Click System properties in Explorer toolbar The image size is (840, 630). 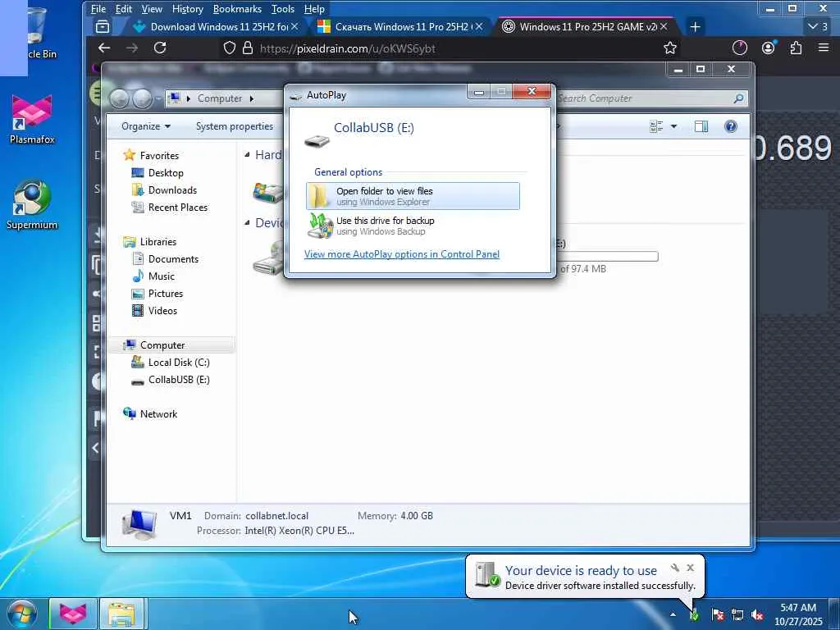(x=235, y=126)
